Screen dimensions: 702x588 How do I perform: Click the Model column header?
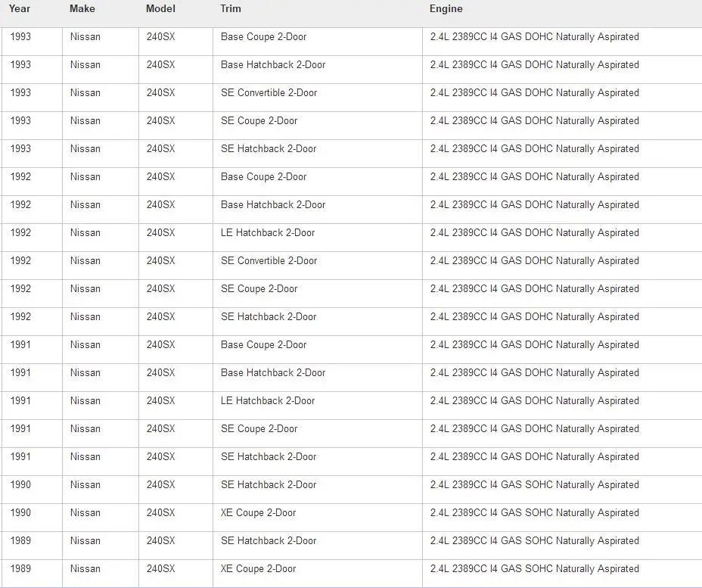(x=160, y=8)
